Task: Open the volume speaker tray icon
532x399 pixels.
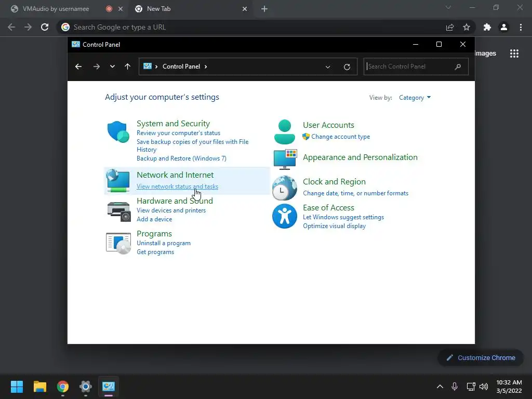Action: (484, 387)
